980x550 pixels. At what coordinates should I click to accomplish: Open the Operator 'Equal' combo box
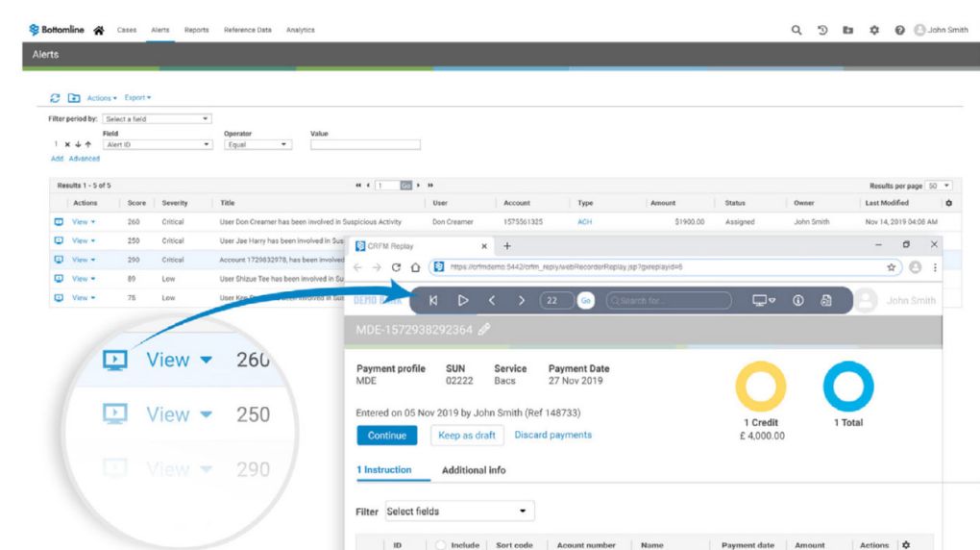[x=257, y=145]
